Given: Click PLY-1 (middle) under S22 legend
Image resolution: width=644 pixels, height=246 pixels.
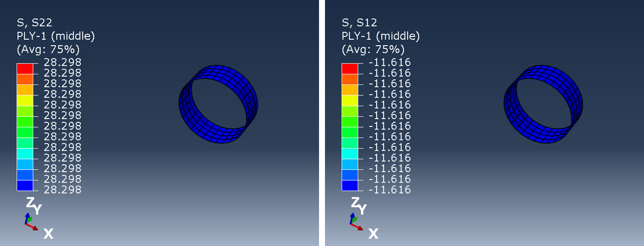Looking at the screenshot, I should (55, 36).
